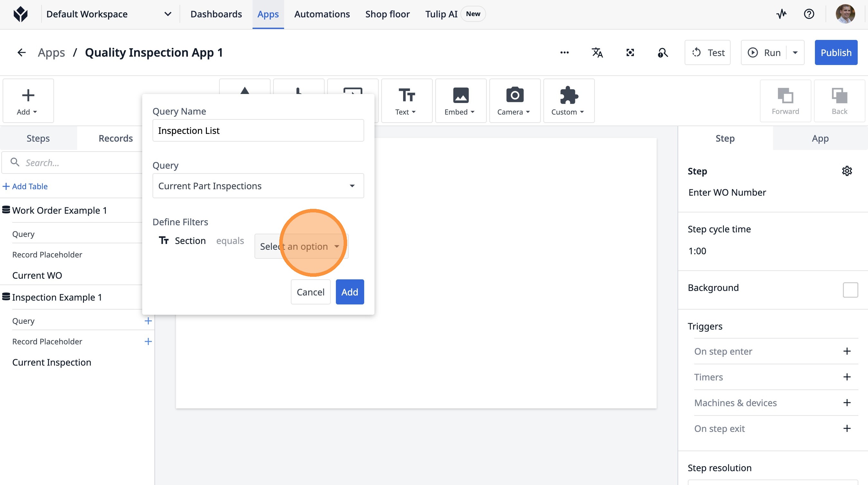Open the help question mark icon

(x=809, y=14)
